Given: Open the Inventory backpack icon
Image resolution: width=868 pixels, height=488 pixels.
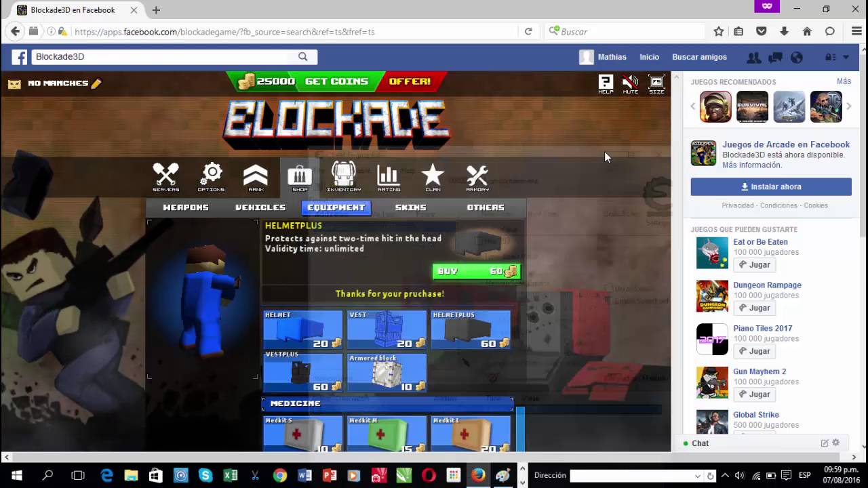Looking at the screenshot, I should pyautogui.click(x=344, y=178).
